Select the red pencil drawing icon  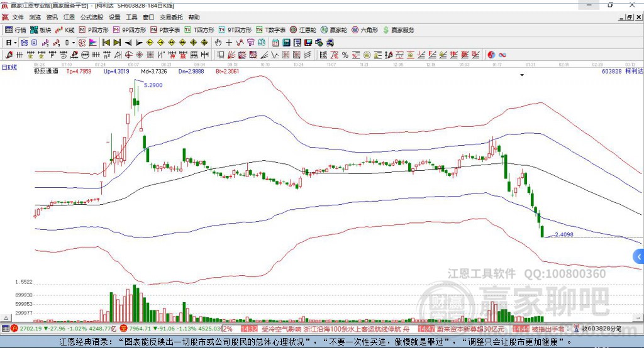point(9,55)
